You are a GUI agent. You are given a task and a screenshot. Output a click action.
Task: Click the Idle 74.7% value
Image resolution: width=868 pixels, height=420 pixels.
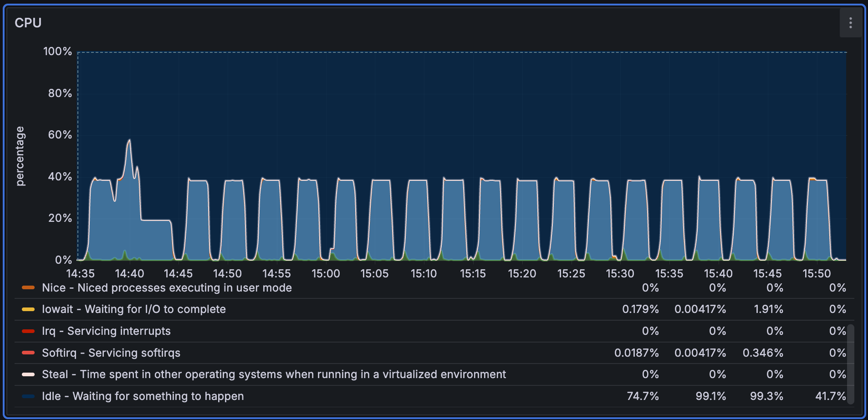coord(643,396)
